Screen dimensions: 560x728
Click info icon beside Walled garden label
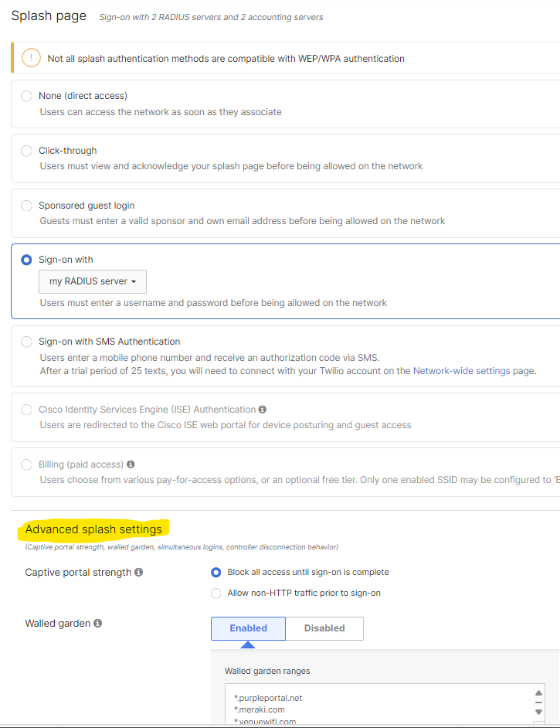[x=98, y=624]
